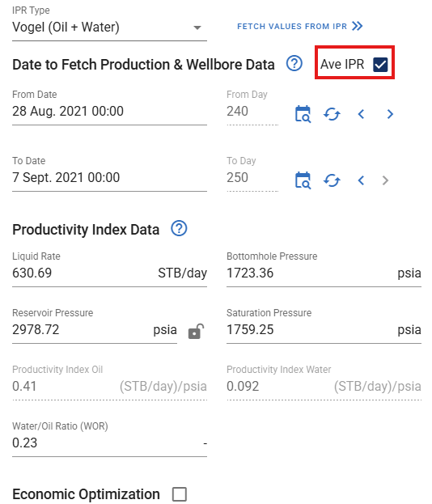
Task: Click Fetch Values From IPR link
Action: [292, 27]
